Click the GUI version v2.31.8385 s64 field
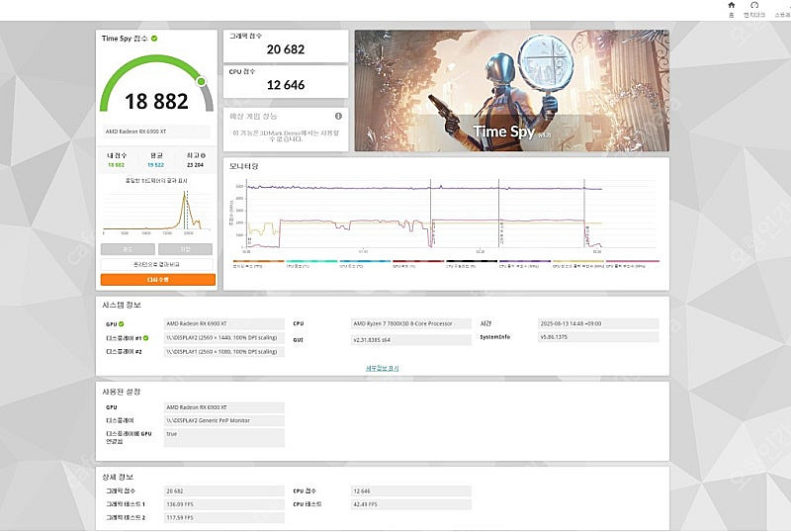791x532 pixels. pyautogui.click(x=410, y=340)
